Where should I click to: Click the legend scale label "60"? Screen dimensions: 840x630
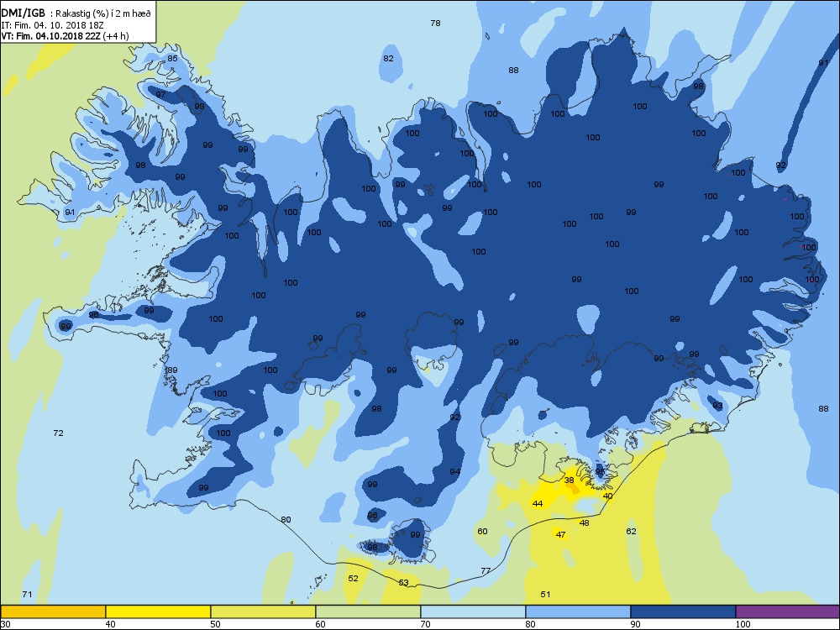(320, 624)
